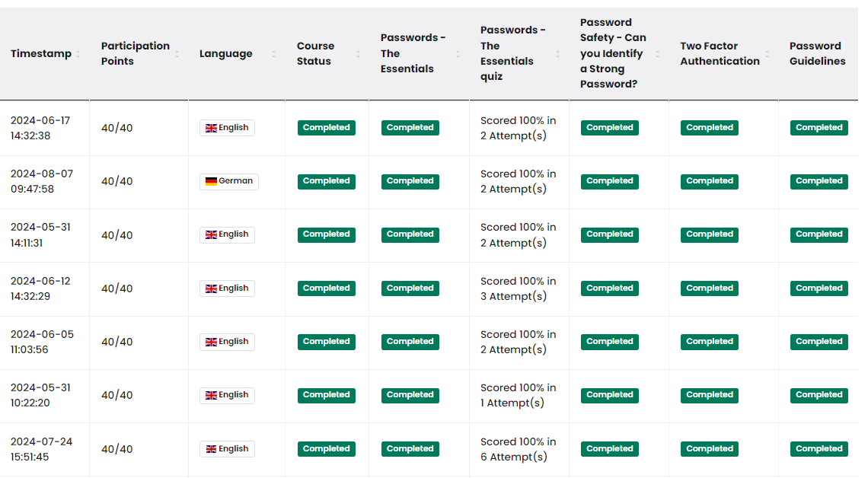Click Password Safety Completed badge in 2024-06-05 row

(609, 342)
